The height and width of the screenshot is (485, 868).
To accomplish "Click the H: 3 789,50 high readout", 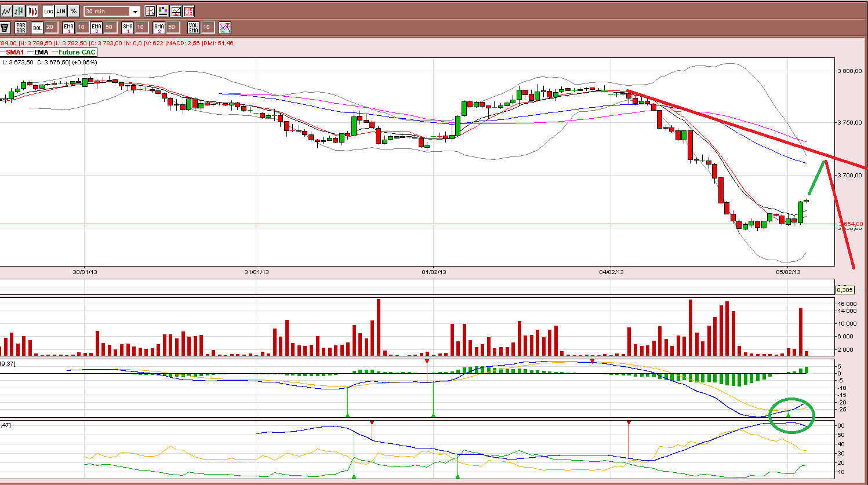I will (35, 43).
